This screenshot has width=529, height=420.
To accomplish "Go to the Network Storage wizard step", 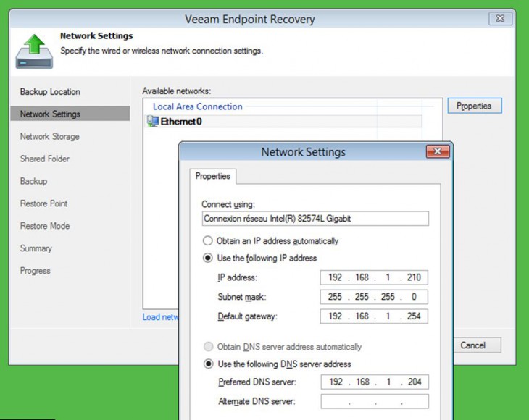I will pos(49,137).
